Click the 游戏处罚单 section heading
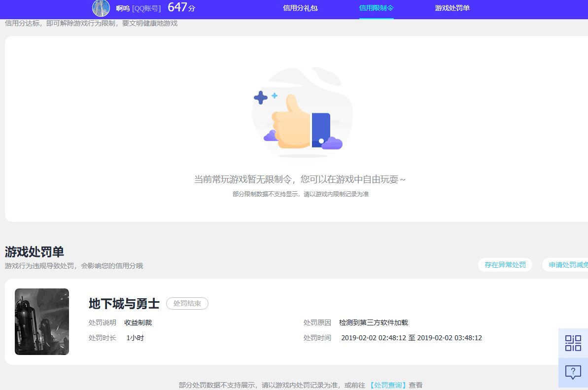This screenshot has height=390, width=588. pyautogui.click(x=35, y=251)
